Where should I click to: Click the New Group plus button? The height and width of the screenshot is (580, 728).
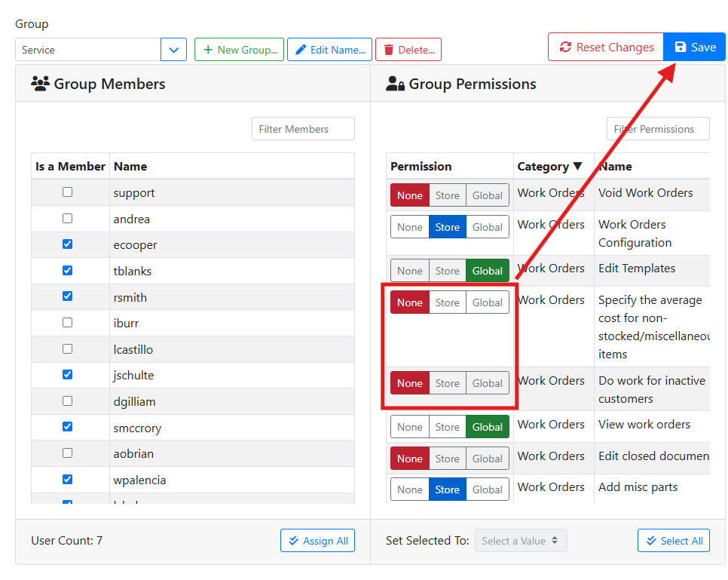(239, 50)
